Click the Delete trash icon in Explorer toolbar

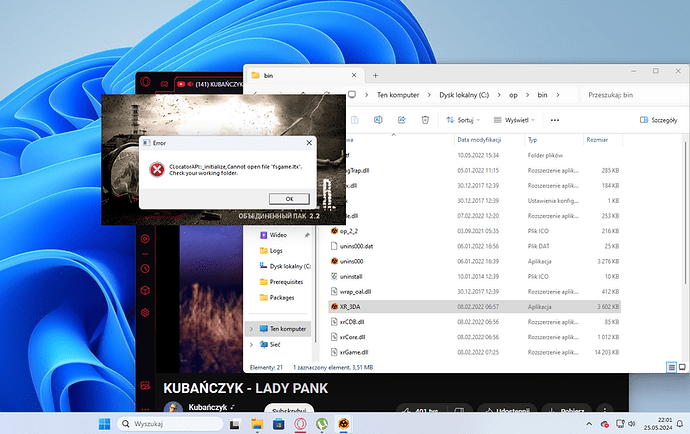point(426,119)
